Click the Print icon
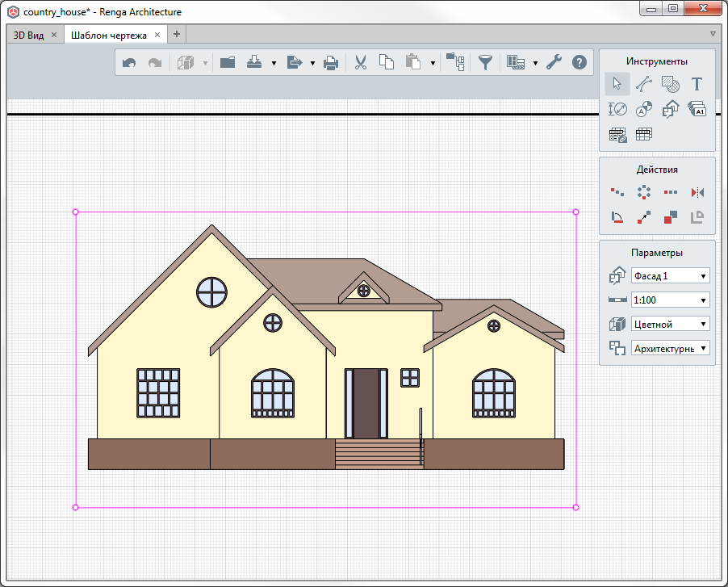 [330, 63]
